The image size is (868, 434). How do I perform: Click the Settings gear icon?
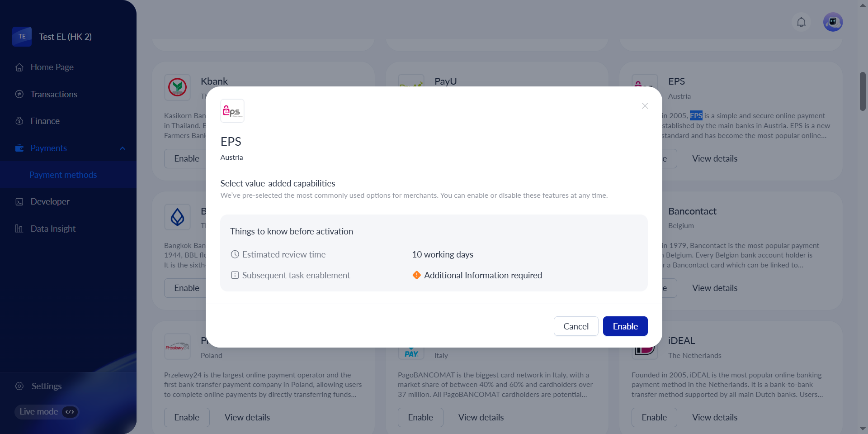(19, 386)
